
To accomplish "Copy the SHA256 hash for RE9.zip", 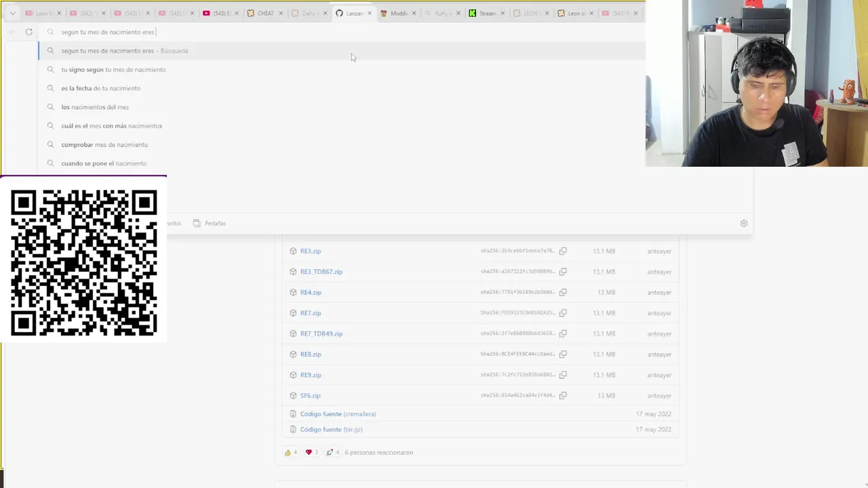I will pyautogui.click(x=563, y=375).
